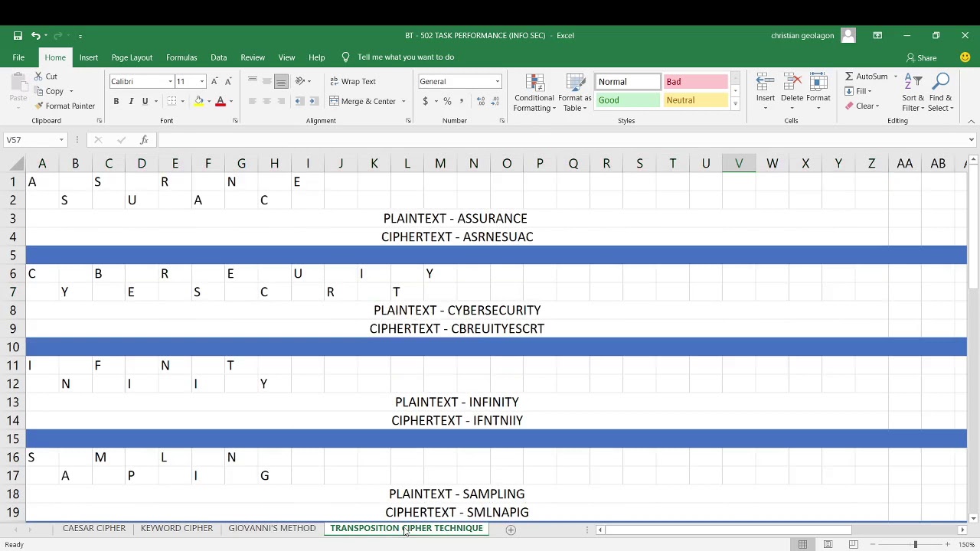Toggle Italic formatting

[131, 101]
